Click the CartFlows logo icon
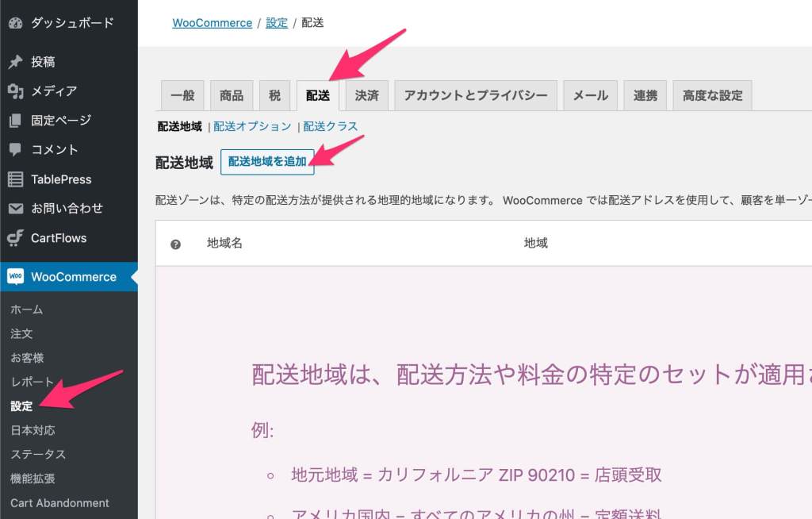Image resolution: width=812 pixels, height=519 pixels. pyautogui.click(x=15, y=238)
